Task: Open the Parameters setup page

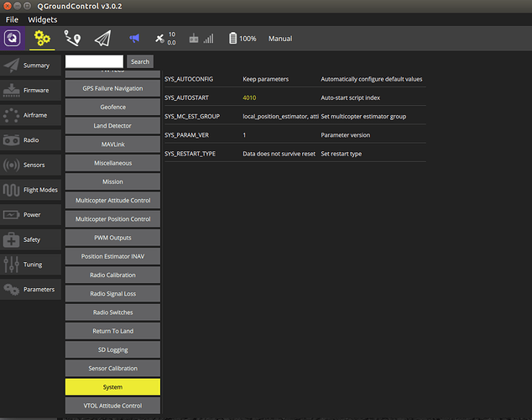Action: click(30, 289)
